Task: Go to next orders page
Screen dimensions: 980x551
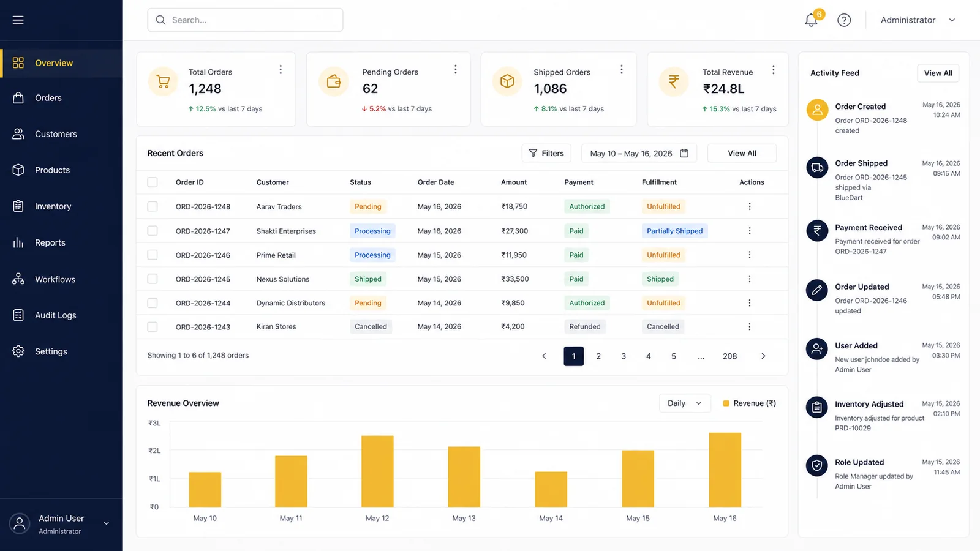Action: [763, 356]
